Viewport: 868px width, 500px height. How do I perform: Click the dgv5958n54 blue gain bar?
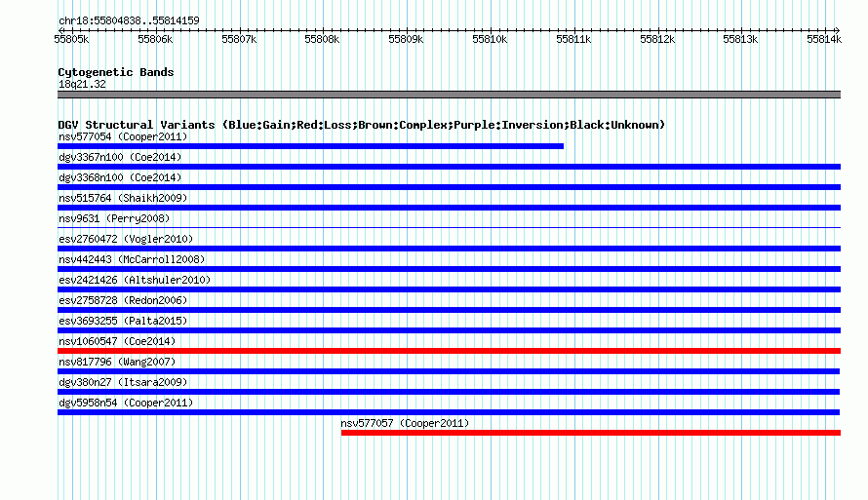449,412
